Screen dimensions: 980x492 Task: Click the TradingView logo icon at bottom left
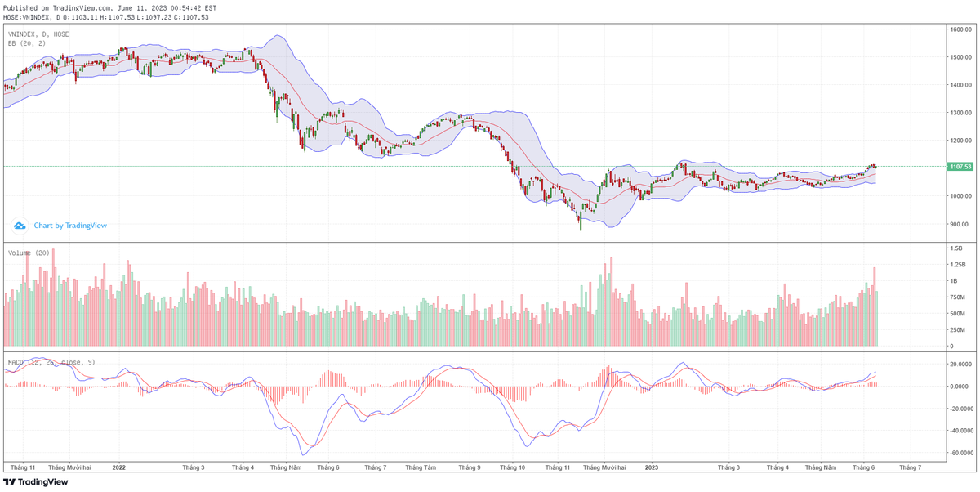[10, 482]
